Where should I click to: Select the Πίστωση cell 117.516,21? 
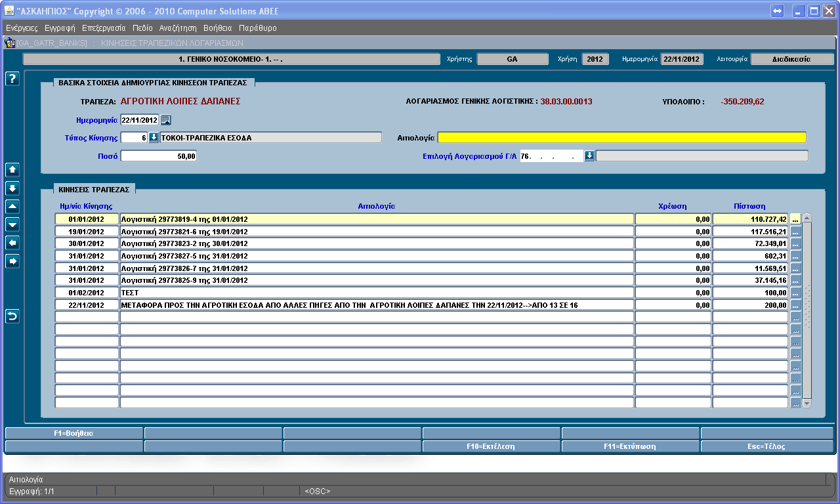click(750, 231)
